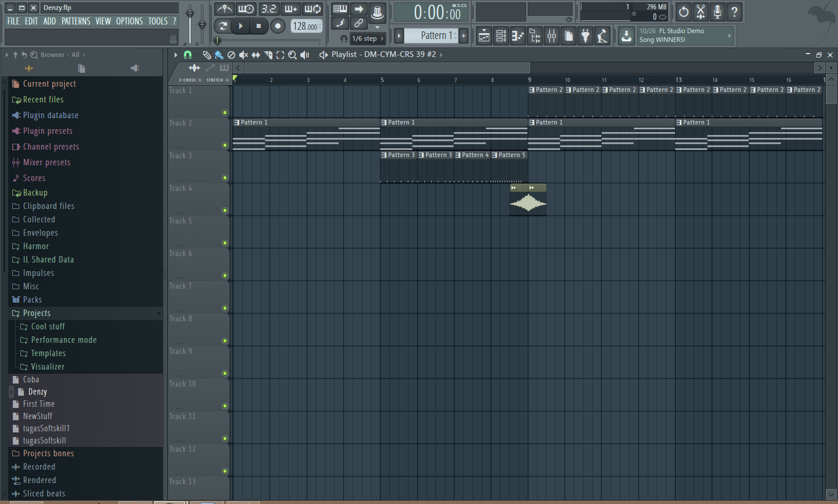Open the OPTIONS menu
The image size is (838, 504).
click(129, 21)
